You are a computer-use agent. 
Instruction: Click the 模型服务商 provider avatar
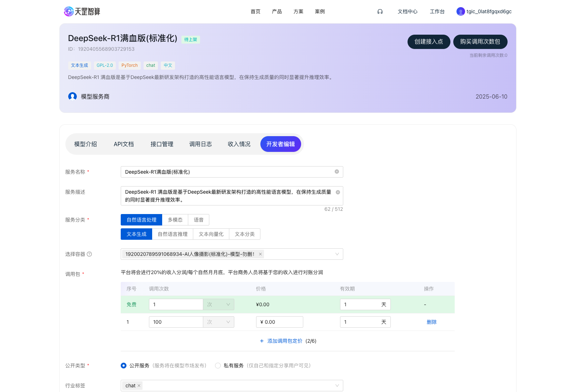point(73,96)
